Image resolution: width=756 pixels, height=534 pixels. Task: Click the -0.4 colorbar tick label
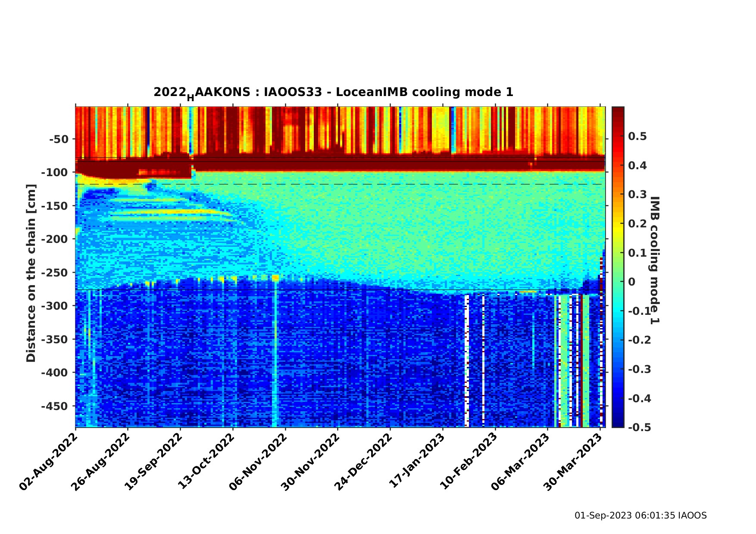point(639,398)
